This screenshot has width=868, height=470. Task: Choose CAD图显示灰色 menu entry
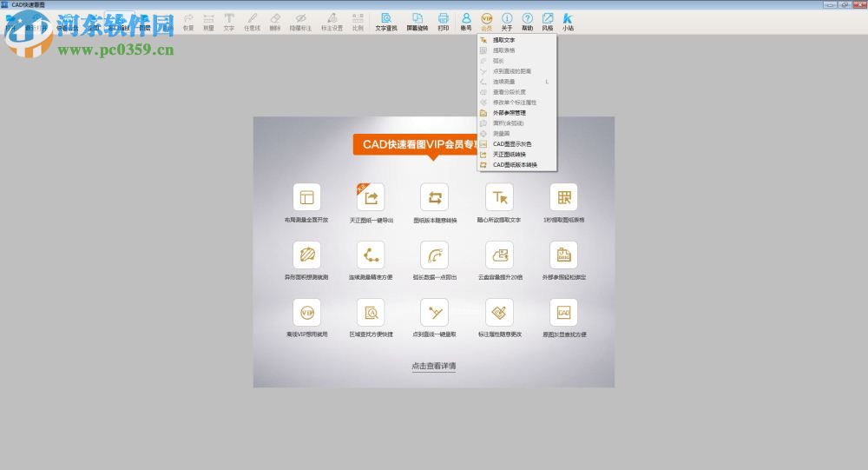click(x=517, y=144)
